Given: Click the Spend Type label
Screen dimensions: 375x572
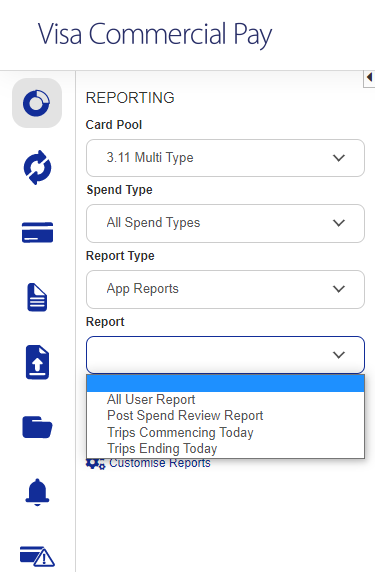Looking at the screenshot, I should pyautogui.click(x=119, y=190).
